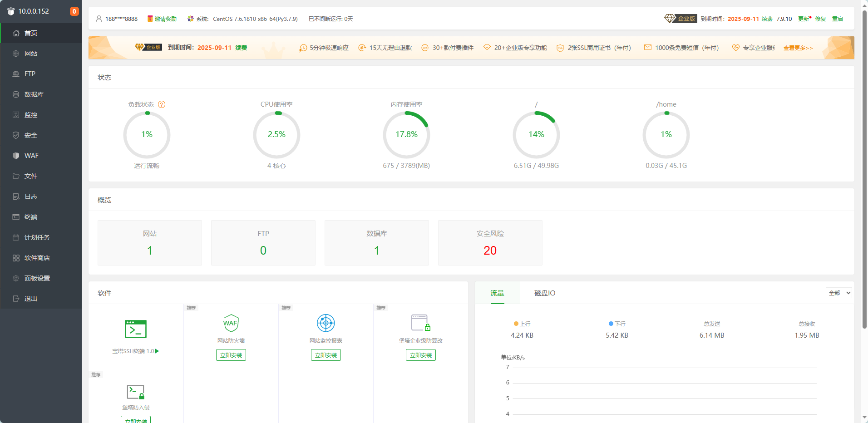
Task: Click 查看更多>> link in banner
Action: [798, 48]
